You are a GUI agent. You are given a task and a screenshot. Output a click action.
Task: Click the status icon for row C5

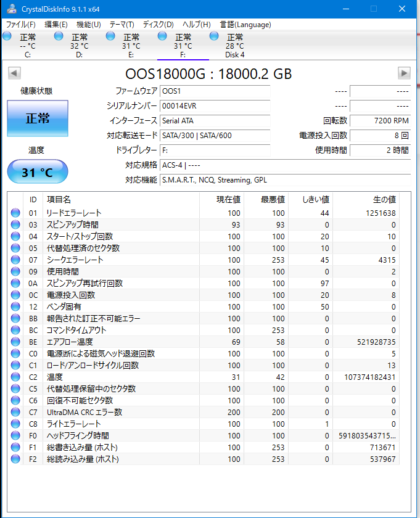pos(15,388)
